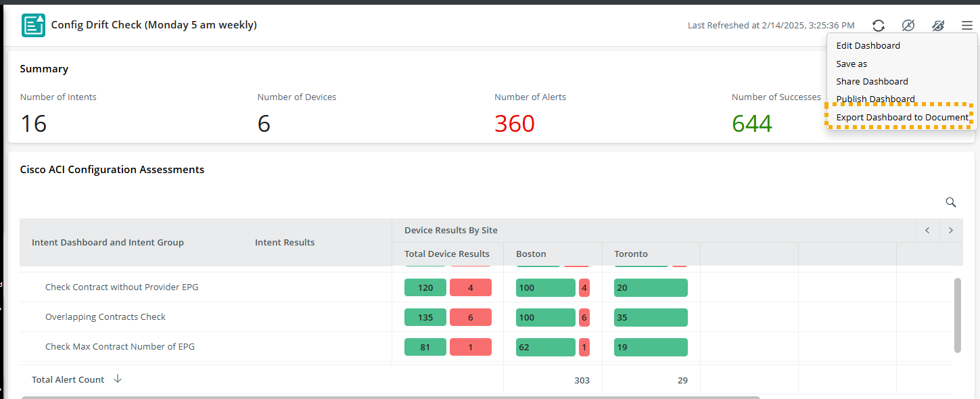Image resolution: width=980 pixels, height=399 pixels.
Task: Click the red 6 bar for Overlapping Contracts
Action: click(x=470, y=317)
